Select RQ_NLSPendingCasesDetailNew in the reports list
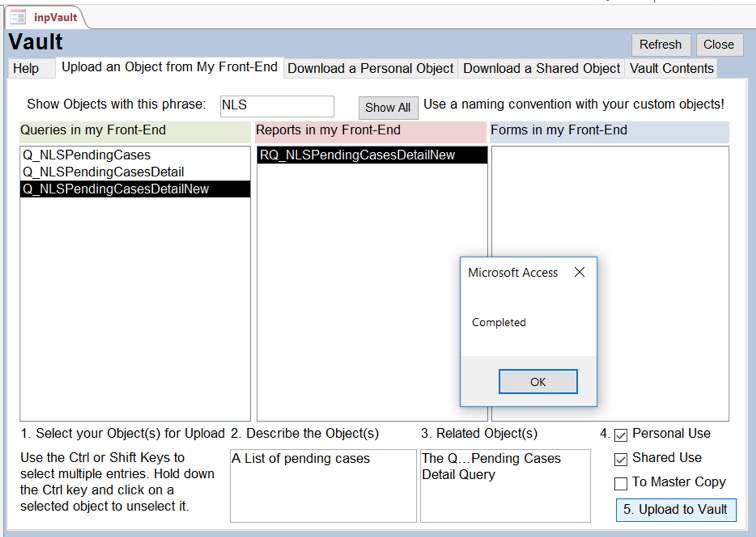Viewport: 756px width, 537px height. click(357, 155)
